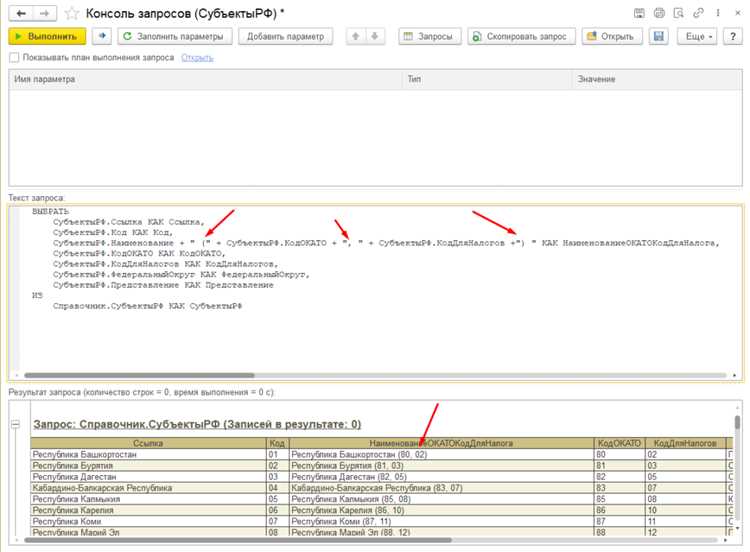Click result table horizontal scrollbar
This screenshot has width=750, height=552.
tap(238, 540)
